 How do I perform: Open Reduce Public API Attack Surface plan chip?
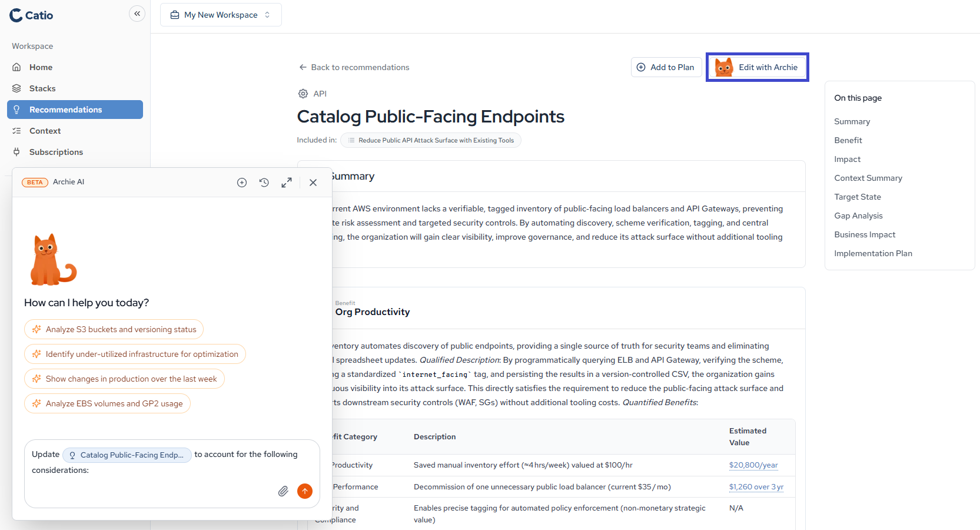431,140
